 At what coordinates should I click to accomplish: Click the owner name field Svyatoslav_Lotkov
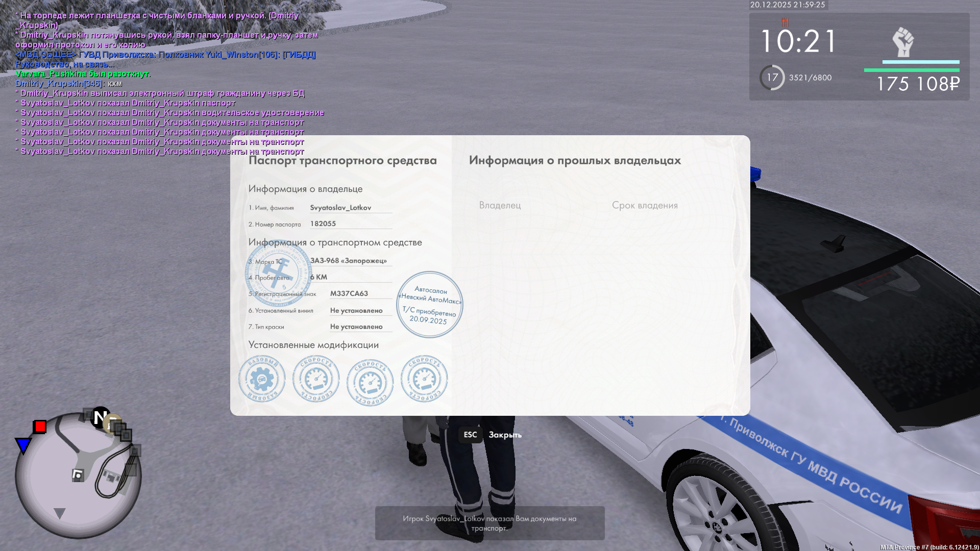tap(340, 208)
